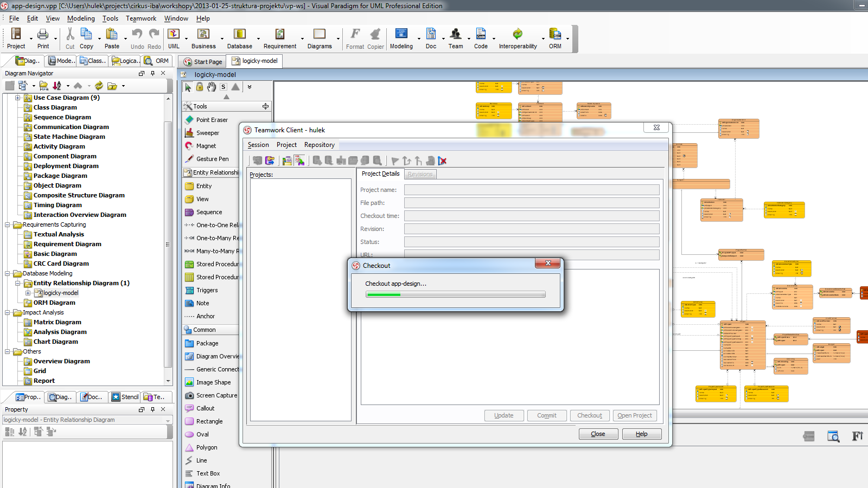Open the Code toolbar icon
Image resolution: width=868 pixels, height=488 pixels.
pos(481,38)
